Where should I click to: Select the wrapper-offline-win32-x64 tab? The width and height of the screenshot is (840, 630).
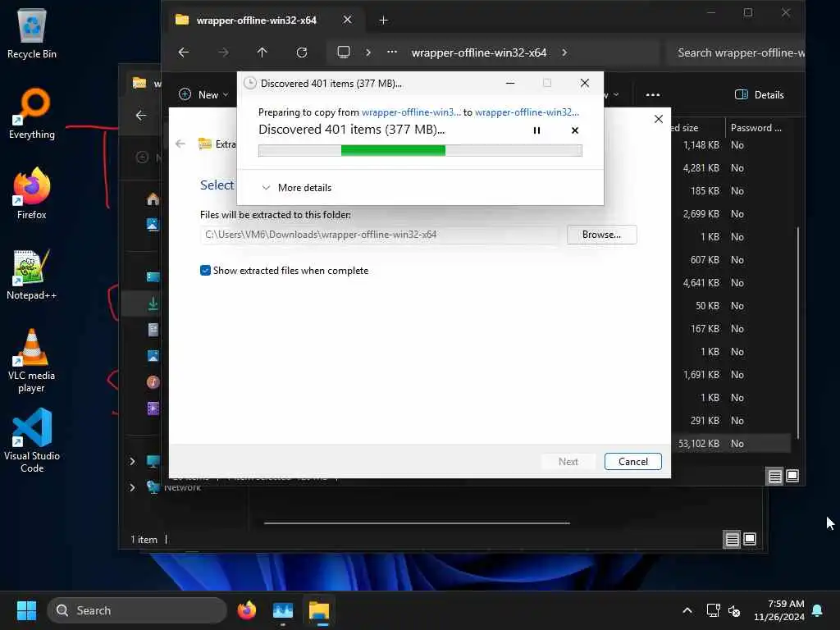tap(256, 21)
